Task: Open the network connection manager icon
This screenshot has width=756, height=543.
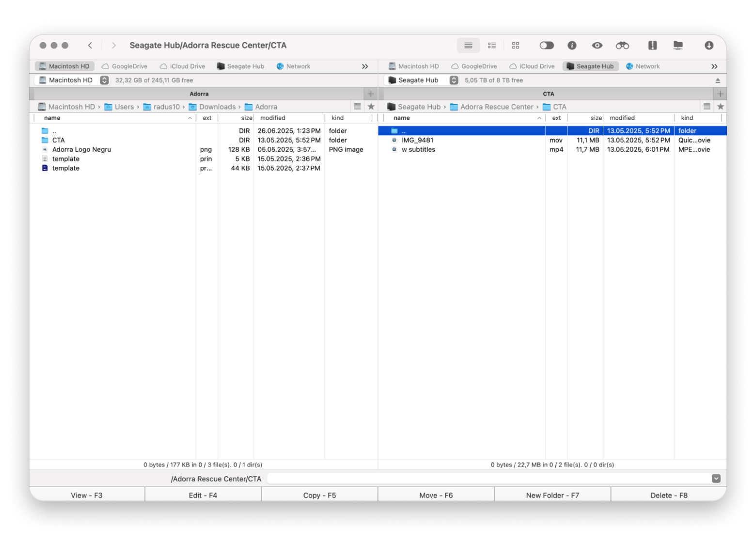Action: pyautogui.click(x=678, y=46)
